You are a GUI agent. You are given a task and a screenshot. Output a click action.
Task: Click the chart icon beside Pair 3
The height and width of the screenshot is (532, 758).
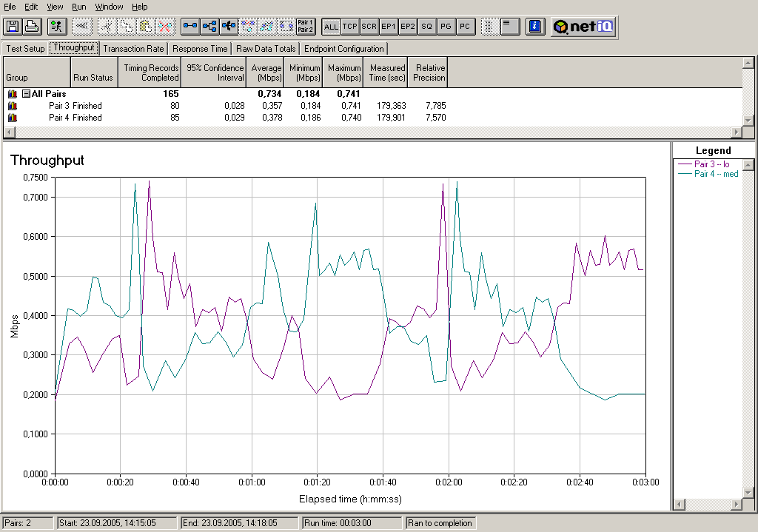[13, 106]
